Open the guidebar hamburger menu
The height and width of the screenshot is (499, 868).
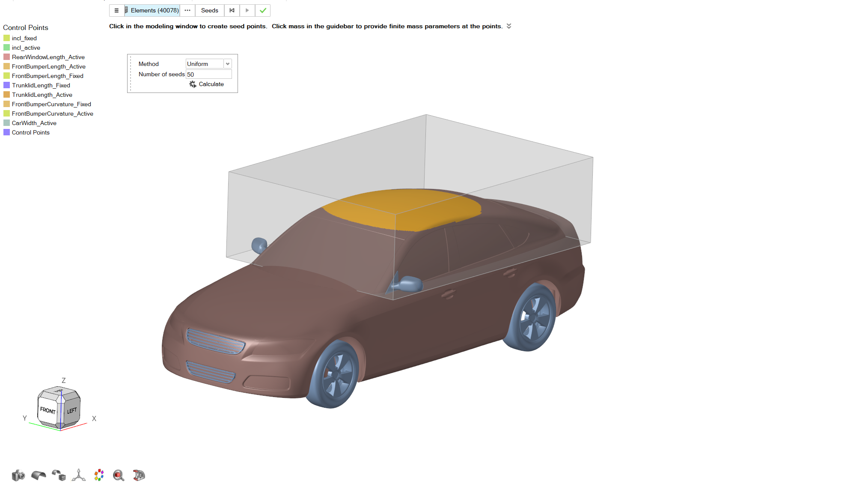pos(116,10)
